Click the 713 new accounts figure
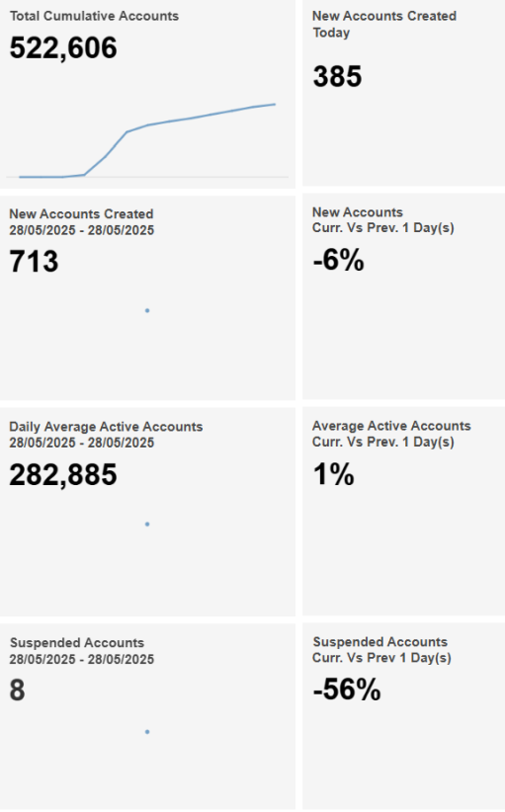Image resolution: width=505 pixels, height=812 pixels. [35, 261]
